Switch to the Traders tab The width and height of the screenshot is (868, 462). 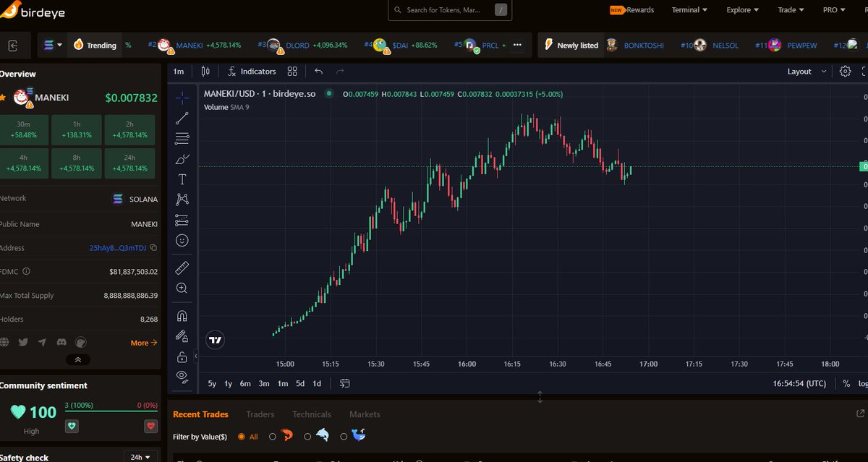[260, 414]
